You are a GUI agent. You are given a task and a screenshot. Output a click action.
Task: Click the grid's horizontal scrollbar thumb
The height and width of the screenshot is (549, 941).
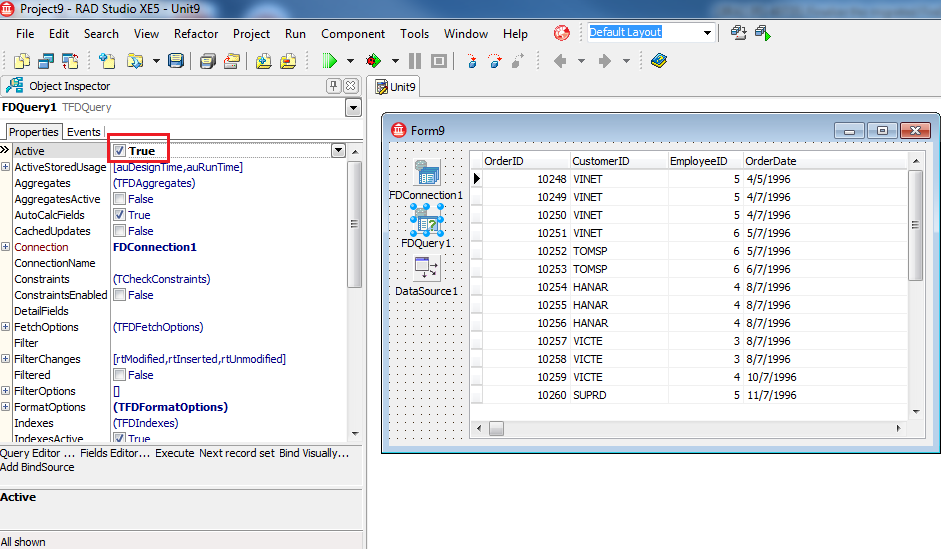click(x=496, y=428)
